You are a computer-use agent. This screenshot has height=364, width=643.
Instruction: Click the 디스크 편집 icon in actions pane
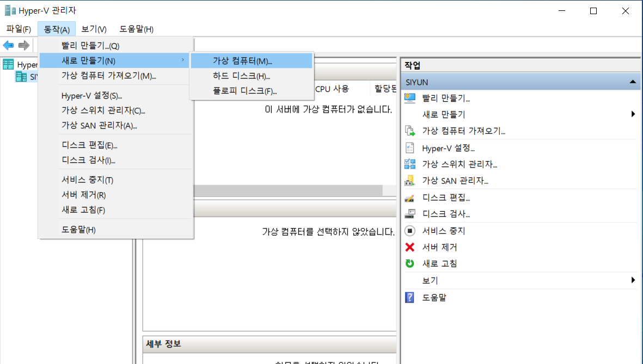409,198
